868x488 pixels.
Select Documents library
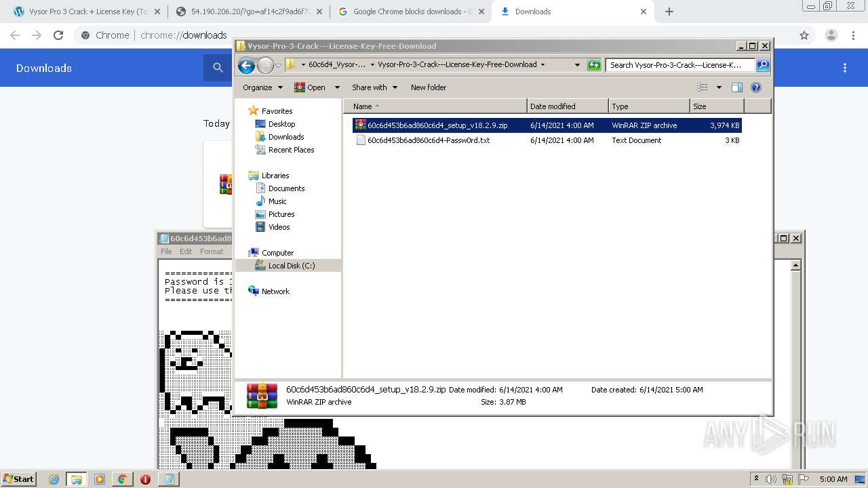(280, 188)
